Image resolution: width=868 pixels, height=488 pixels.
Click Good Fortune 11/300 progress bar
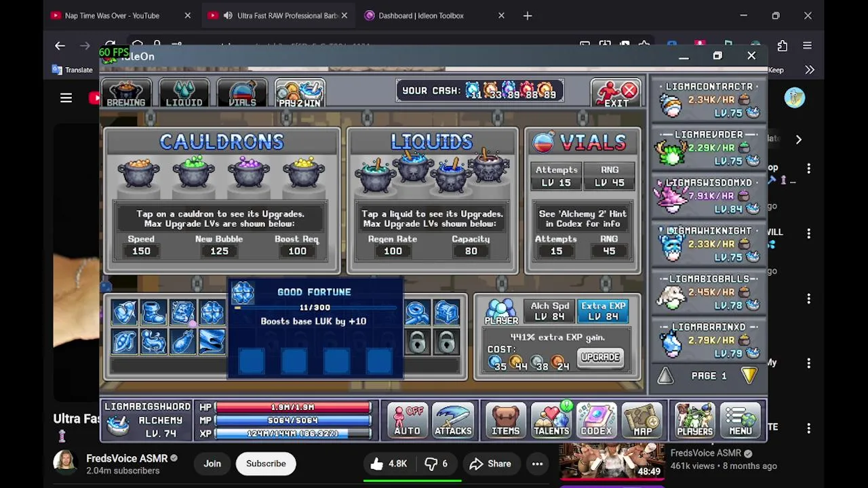point(315,308)
